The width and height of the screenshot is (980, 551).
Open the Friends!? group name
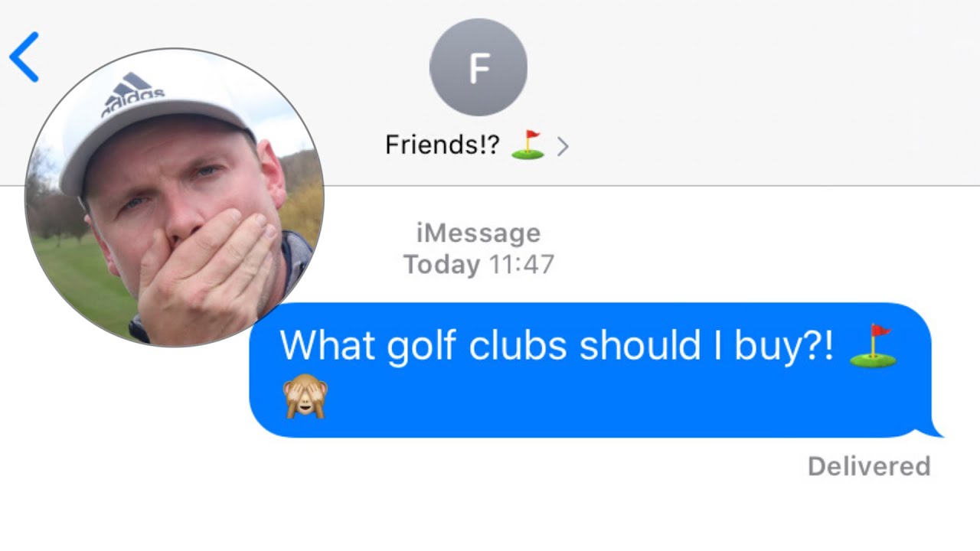[443, 145]
